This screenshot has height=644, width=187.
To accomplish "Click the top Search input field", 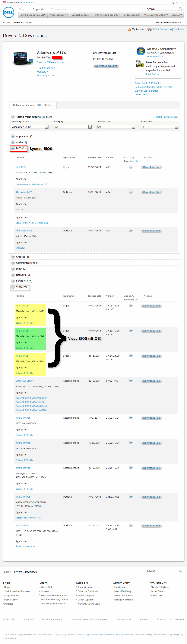I will (163, 9).
